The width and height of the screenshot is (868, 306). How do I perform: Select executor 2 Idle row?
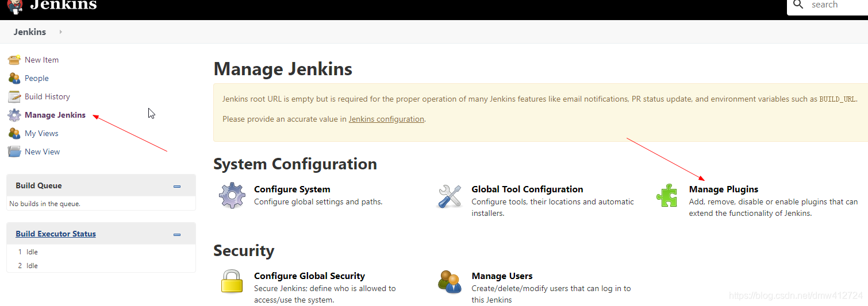point(101,266)
